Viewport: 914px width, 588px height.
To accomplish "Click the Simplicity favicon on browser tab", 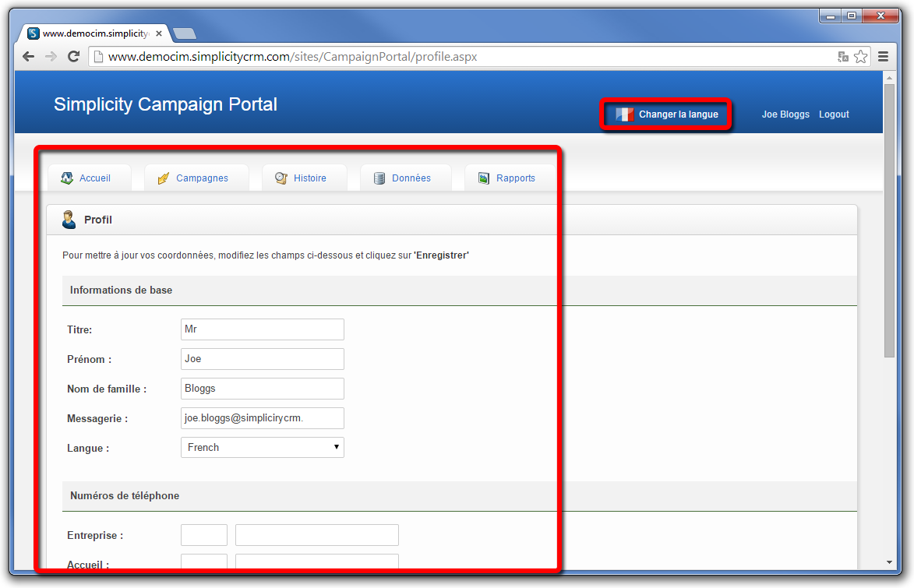I will pos(34,33).
